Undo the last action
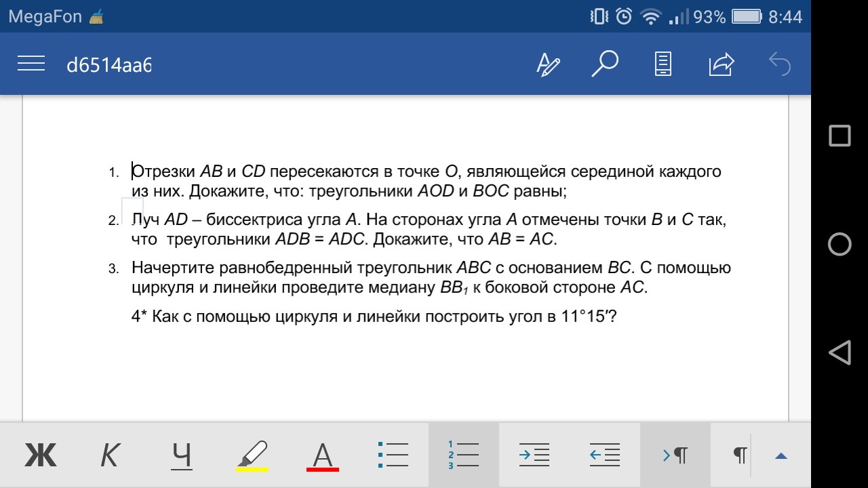The image size is (868, 488). (x=780, y=64)
